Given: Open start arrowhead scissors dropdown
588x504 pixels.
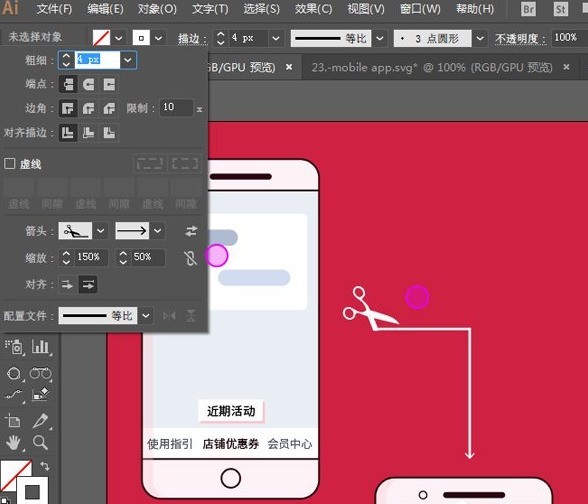Looking at the screenshot, I should click(x=100, y=231).
